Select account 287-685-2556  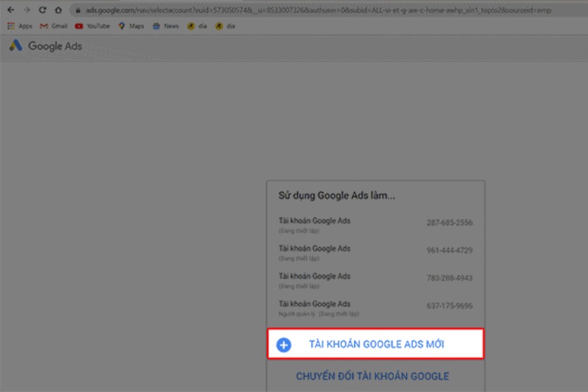pos(376,225)
